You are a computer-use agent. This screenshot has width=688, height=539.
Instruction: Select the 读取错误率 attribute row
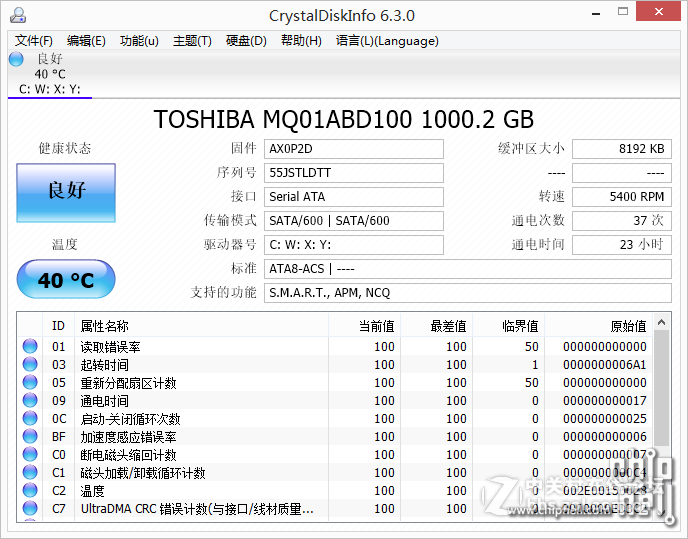tap(335, 346)
